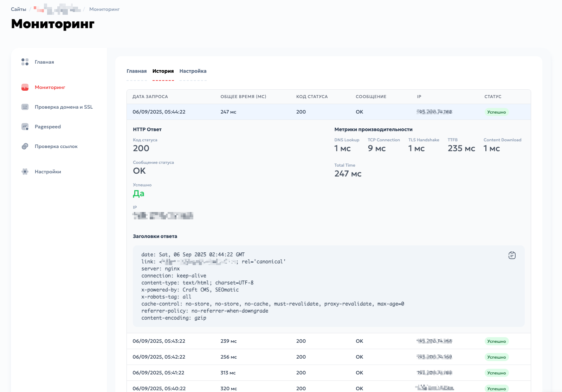Click Успешно badge in 05:42:22 row
The image size is (562, 392).
click(497, 357)
